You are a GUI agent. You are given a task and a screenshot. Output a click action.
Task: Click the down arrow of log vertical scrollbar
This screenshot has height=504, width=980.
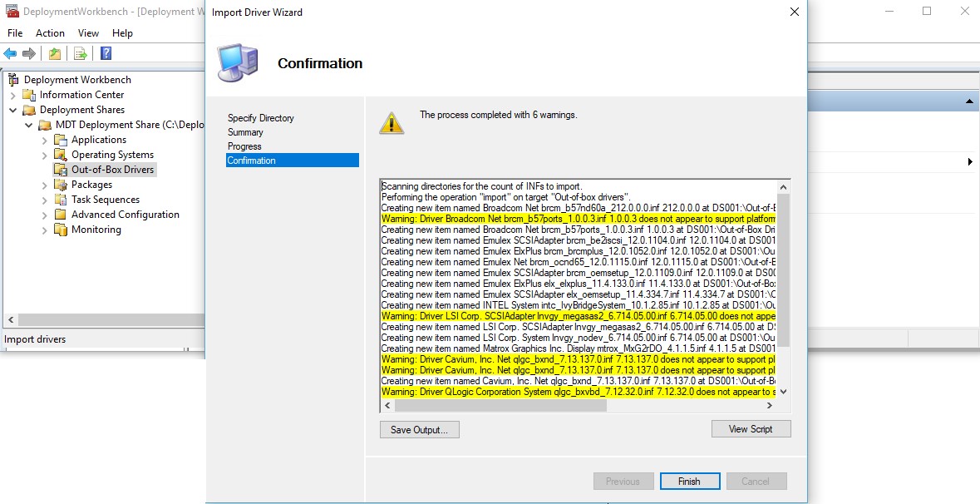783,392
